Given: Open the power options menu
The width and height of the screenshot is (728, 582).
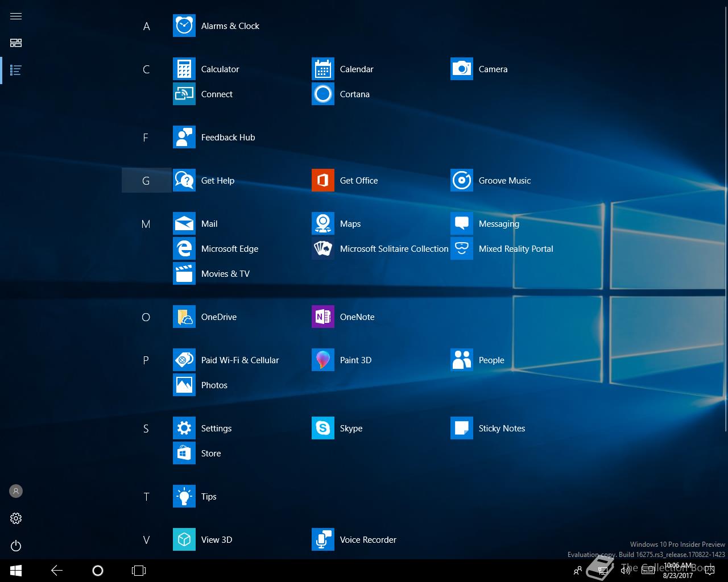Looking at the screenshot, I should (x=16, y=546).
